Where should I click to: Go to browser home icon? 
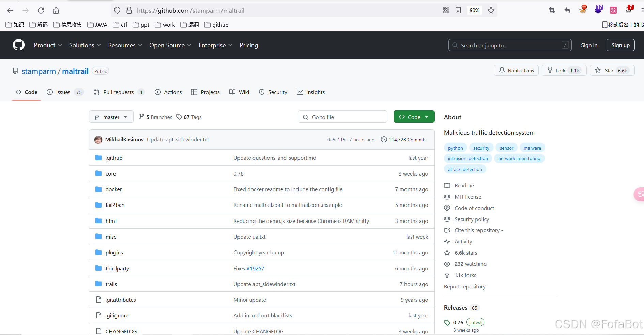[56, 11]
